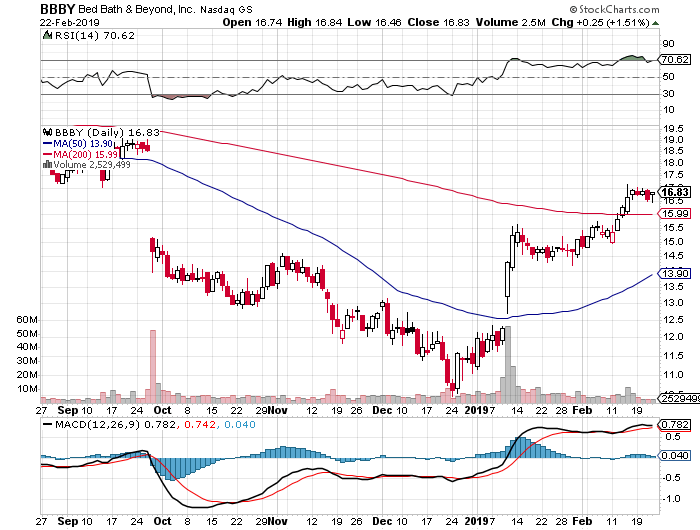Click the green up-triangle after the Chg value
The width and height of the screenshot is (700, 530).
[x=655, y=23]
